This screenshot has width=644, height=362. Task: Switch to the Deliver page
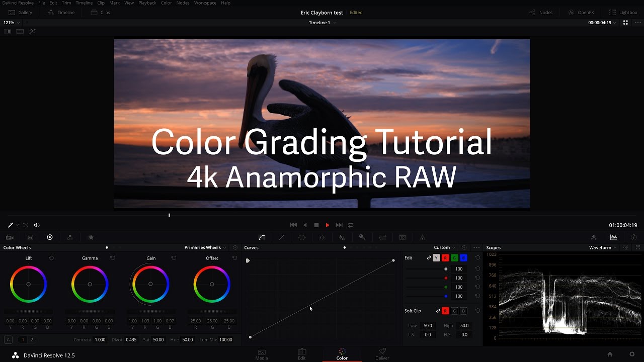(382, 354)
